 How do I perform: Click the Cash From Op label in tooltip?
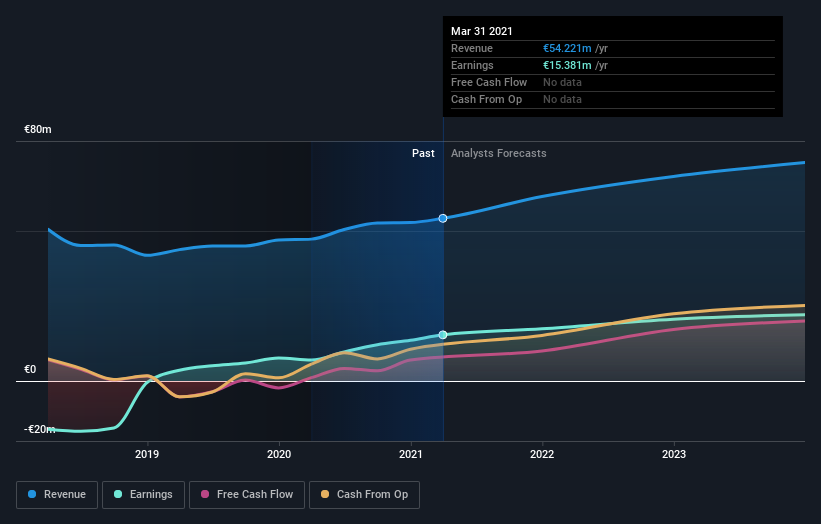486,99
